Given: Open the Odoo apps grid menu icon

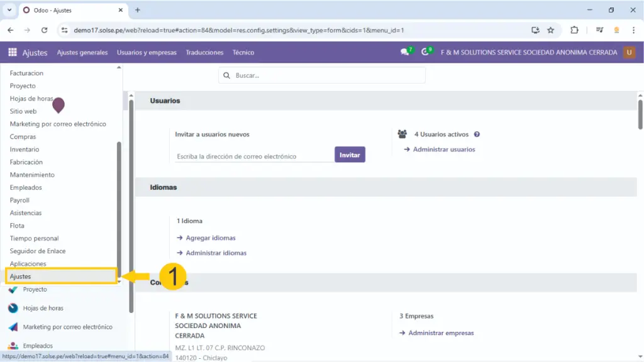Looking at the screenshot, I should [13, 53].
